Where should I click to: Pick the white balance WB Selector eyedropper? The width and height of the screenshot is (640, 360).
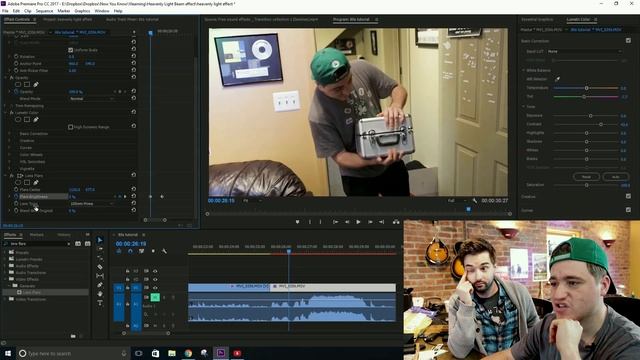(557, 79)
